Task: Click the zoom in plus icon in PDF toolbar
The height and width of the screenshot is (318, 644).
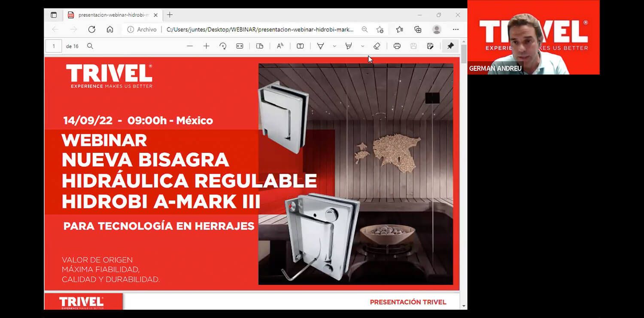Action: [207, 46]
